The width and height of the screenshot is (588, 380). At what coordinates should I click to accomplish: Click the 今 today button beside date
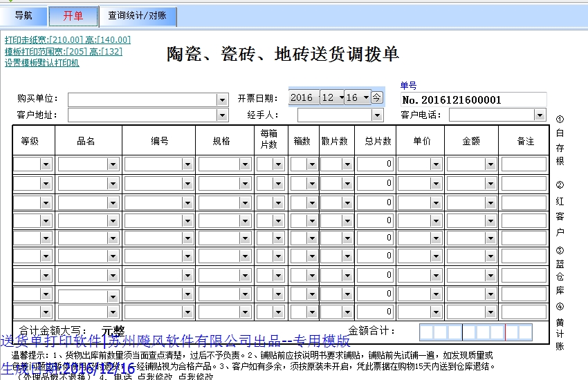[x=376, y=97]
